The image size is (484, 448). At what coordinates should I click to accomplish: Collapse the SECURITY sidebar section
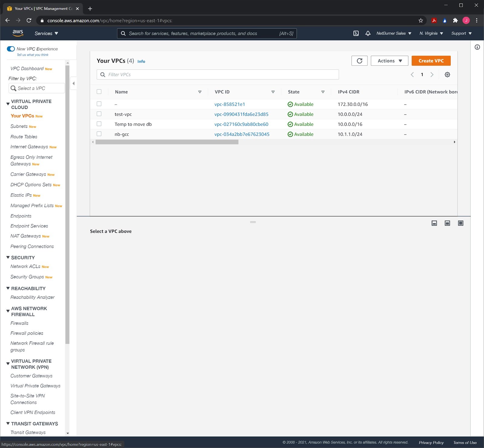coord(8,258)
